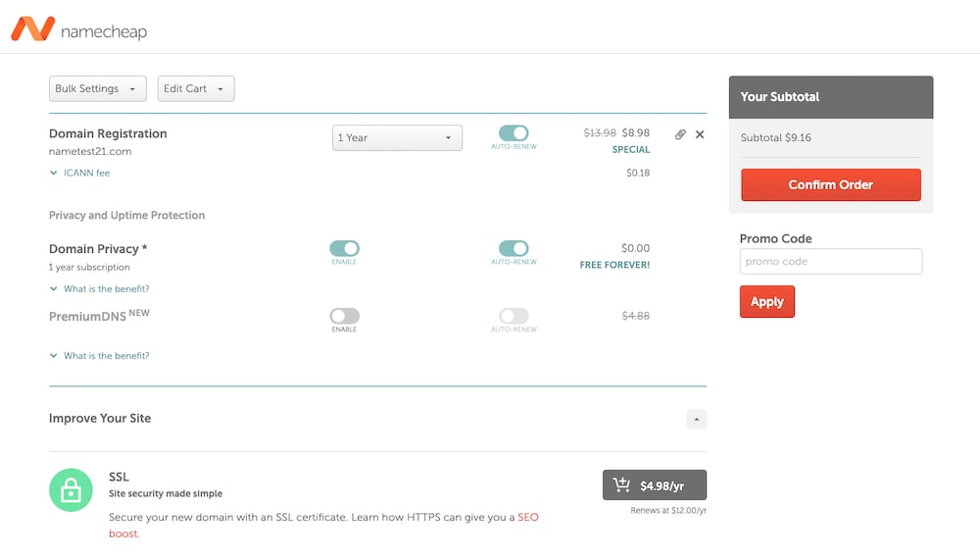The height and width of the screenshot is (559, 980).
Task: Remove domain registration with X icon
Action: coord(700,134)
